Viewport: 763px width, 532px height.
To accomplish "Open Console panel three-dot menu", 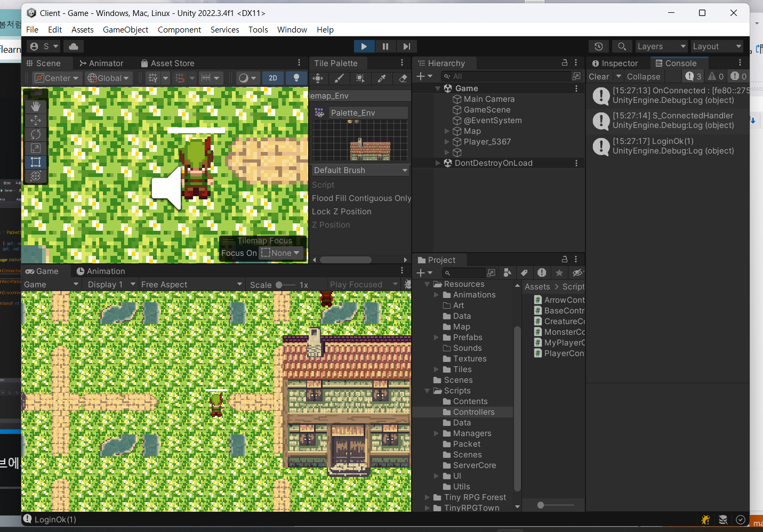I will coord(740,63).
